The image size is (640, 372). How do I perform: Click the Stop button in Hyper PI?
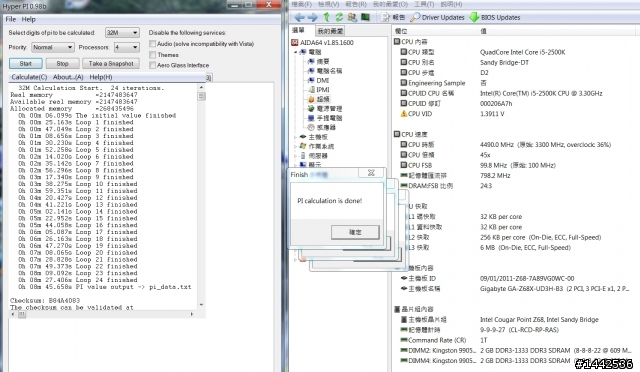point(62,64)
